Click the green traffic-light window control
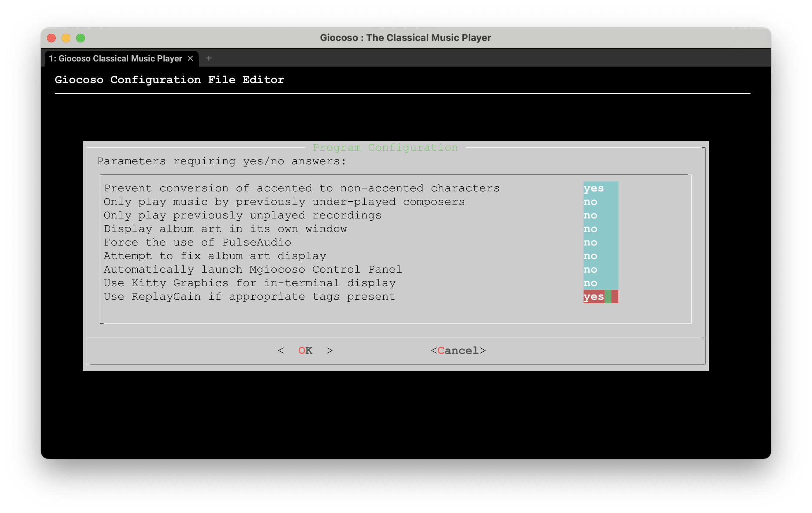The width and height of the screenshot is (812, 513). pos(81,38)
